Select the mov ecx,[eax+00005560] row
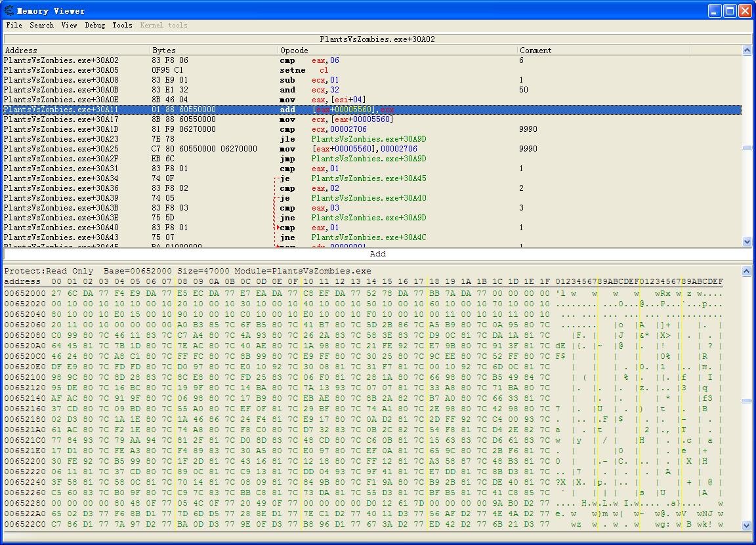Screen dimensions: 756x545 (x=372, y=119)
